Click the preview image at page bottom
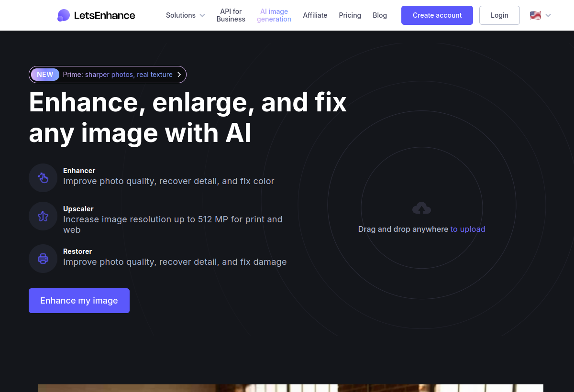 pos(291,388)
